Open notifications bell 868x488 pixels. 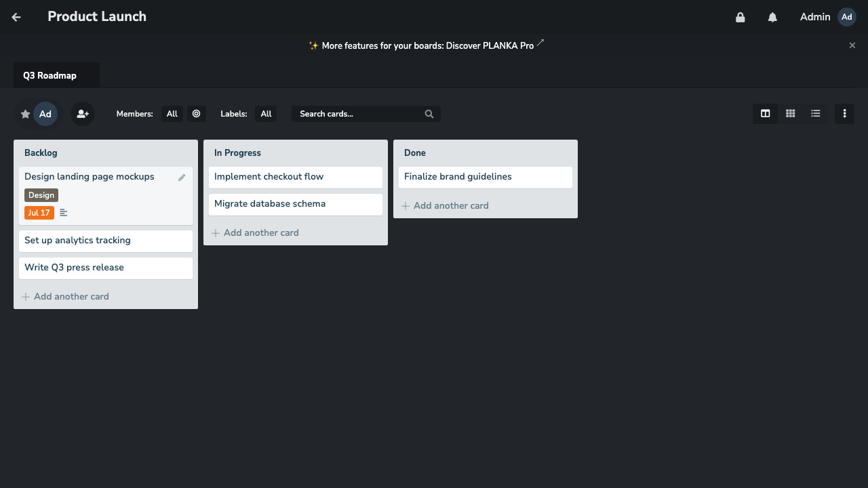coord(772,17)
